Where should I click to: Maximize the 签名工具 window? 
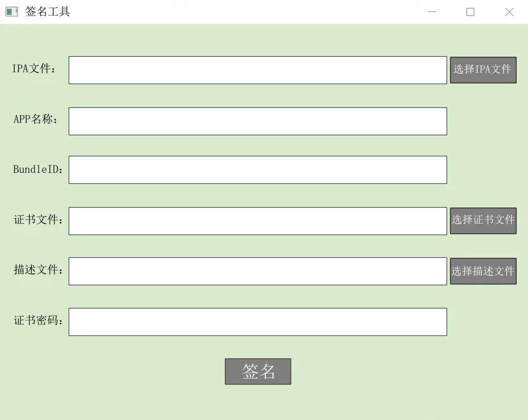(470, 12)
